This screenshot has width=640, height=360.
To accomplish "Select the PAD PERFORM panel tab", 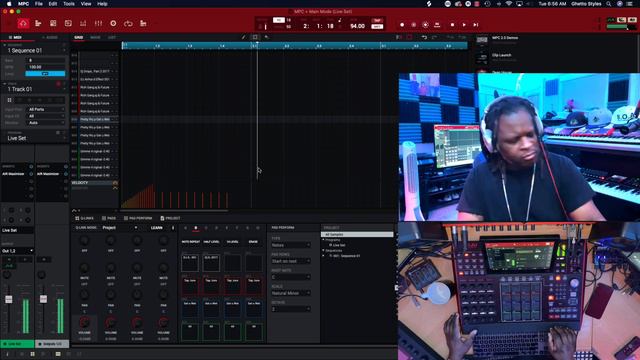I will click(x=138, y=218).
